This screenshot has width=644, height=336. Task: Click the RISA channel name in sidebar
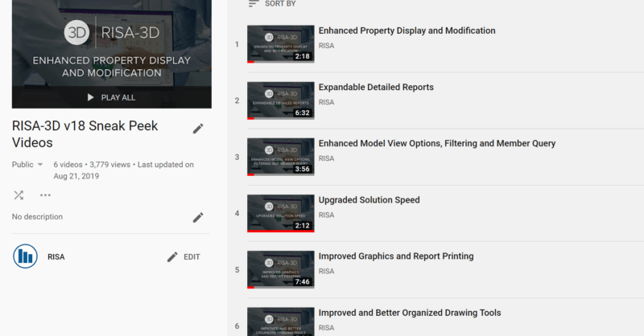pos(56,257)
